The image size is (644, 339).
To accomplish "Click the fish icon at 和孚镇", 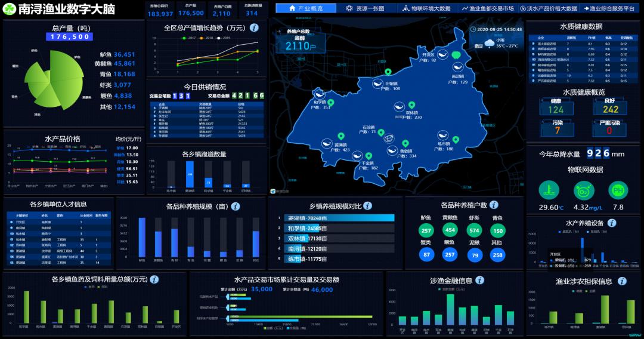I will (319, 94).
